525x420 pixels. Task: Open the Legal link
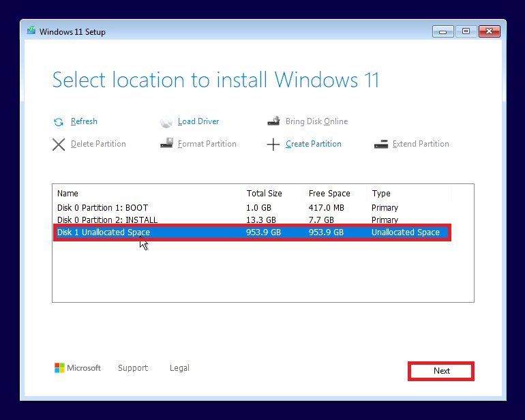[179, 367]
